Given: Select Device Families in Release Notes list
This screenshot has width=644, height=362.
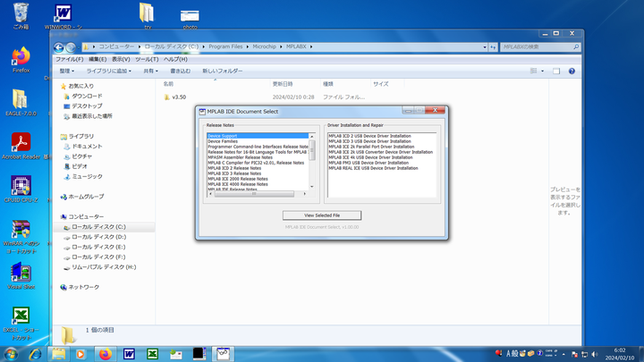Looking at the screenshot, I should point(223,141).
